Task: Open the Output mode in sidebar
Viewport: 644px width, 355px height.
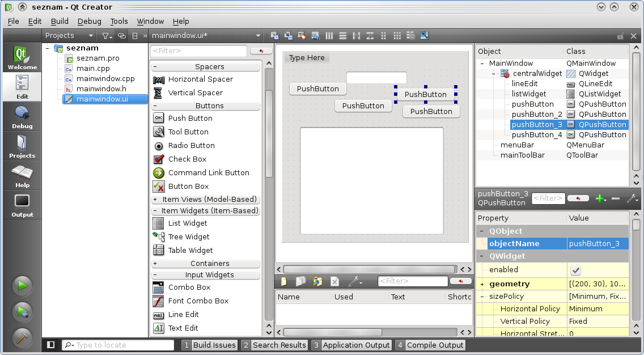Action: pyautogui.click(x=22, y=205)
